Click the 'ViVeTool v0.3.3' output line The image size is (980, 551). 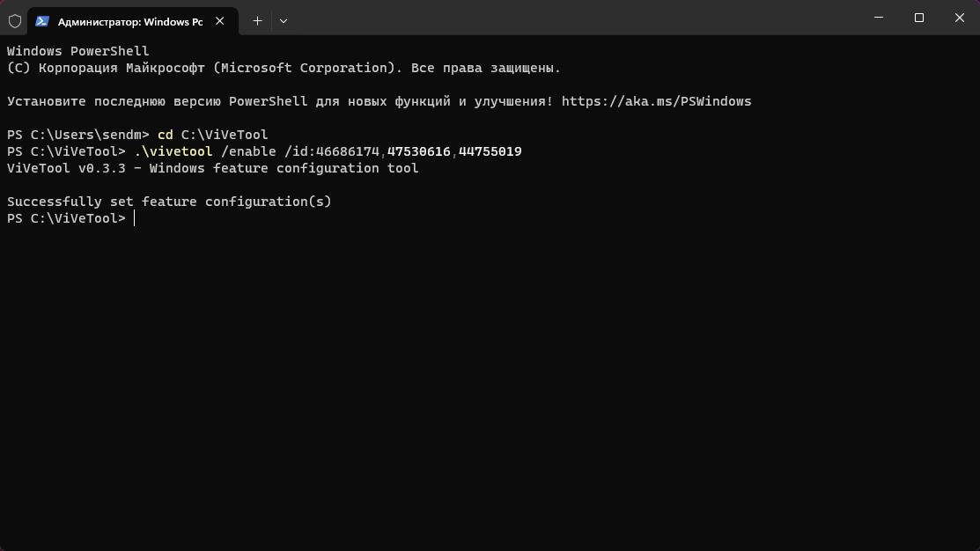(212, 168)
